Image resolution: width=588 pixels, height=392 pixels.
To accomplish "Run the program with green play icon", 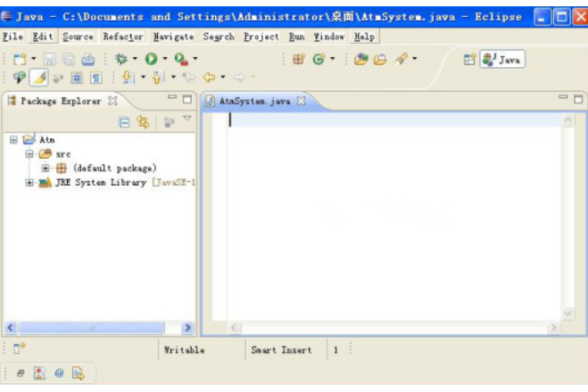I will point(151,59).
